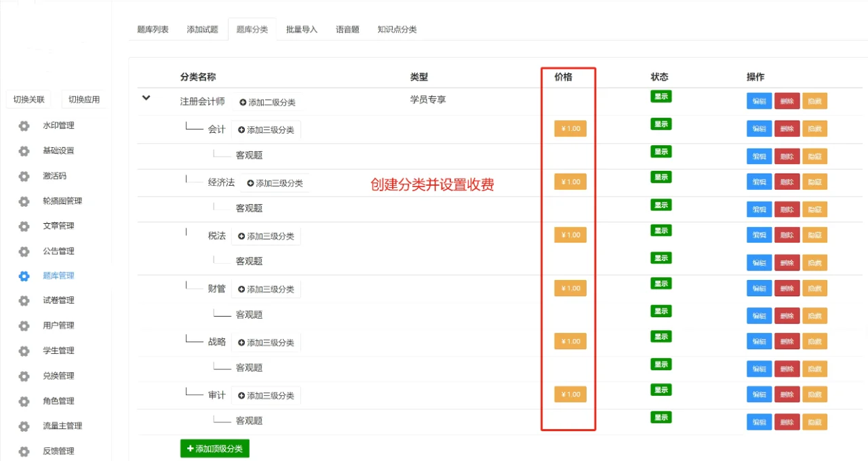
Task: Switch to the 批量导入 tab
Action: [x=301, y=29]
